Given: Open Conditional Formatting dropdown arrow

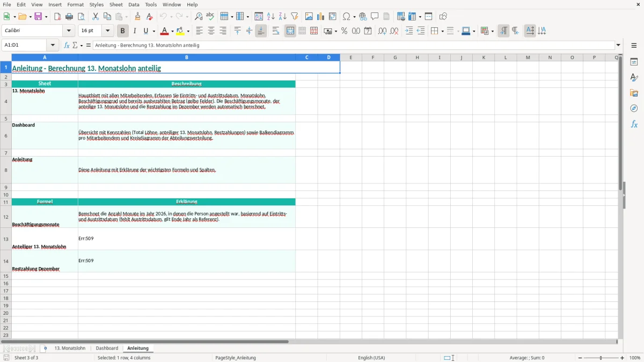Looking at the screenshot, I should [x=492, y=31].
